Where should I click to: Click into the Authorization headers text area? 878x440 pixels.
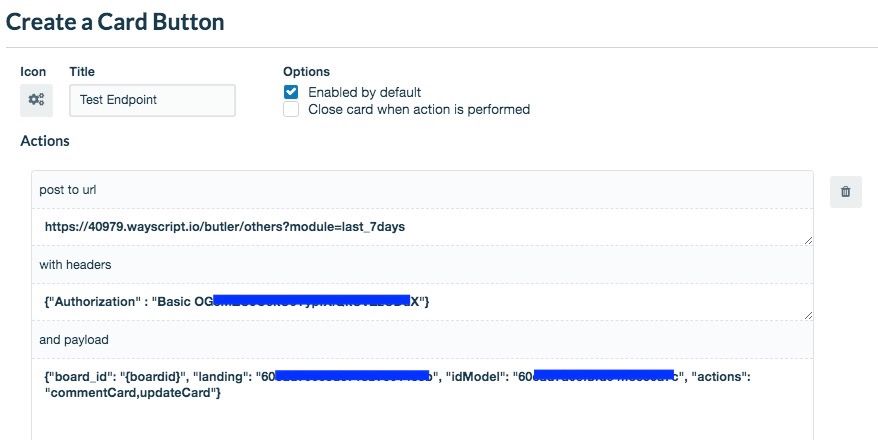pos(422,302)
